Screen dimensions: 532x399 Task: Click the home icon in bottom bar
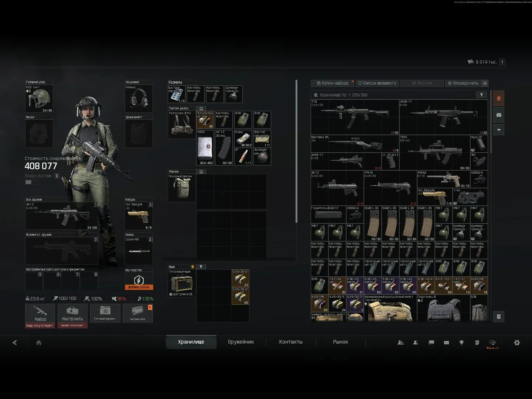pyautogui.click(x=39, y=342)
